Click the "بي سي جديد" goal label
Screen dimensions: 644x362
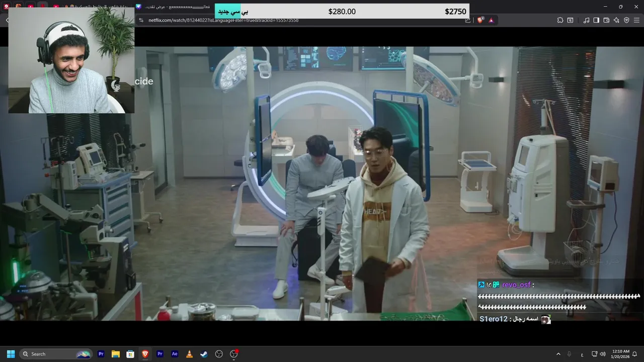click(232, 12)
